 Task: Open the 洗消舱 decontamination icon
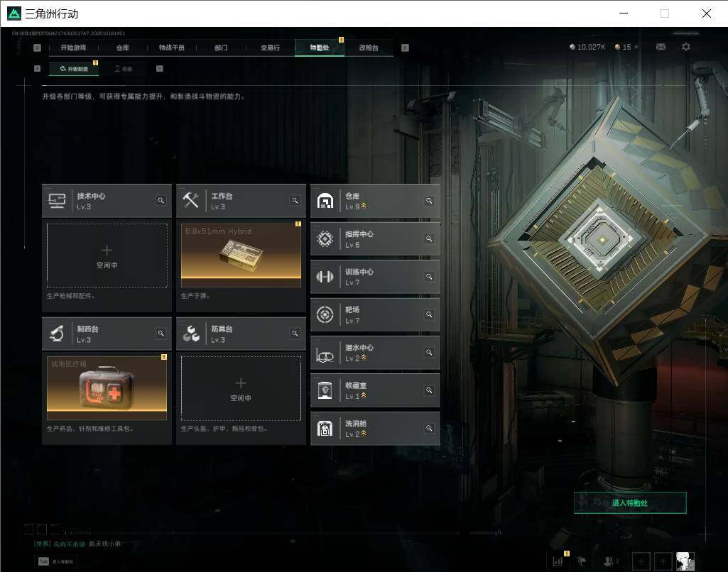[x=325, y=428]
